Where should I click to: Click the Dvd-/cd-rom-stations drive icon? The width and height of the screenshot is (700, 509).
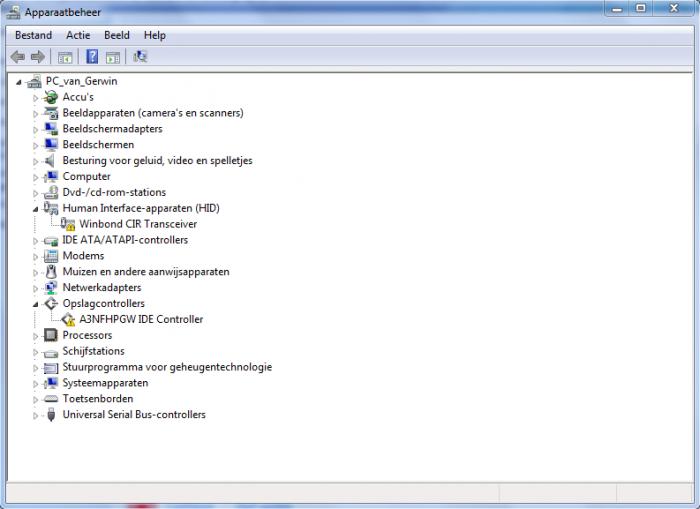(x=51, y=192)
